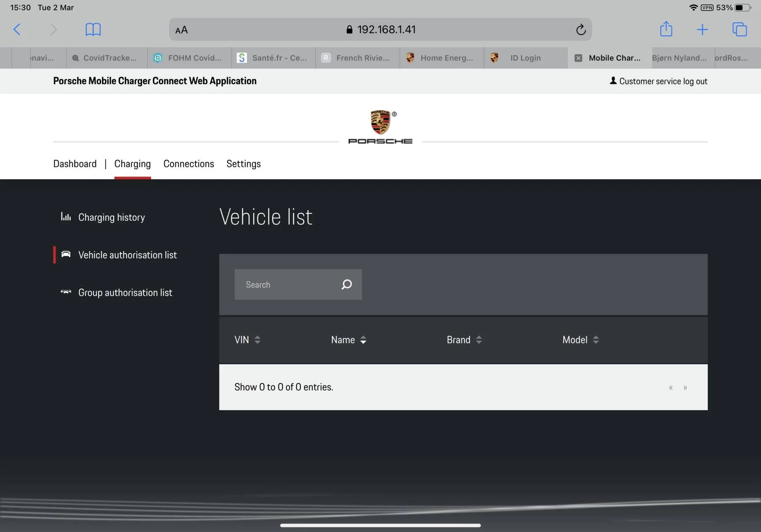Switch to the Santé.fr browser tab
The width and height of the screenshot is (761, 532).
(274, 58)
